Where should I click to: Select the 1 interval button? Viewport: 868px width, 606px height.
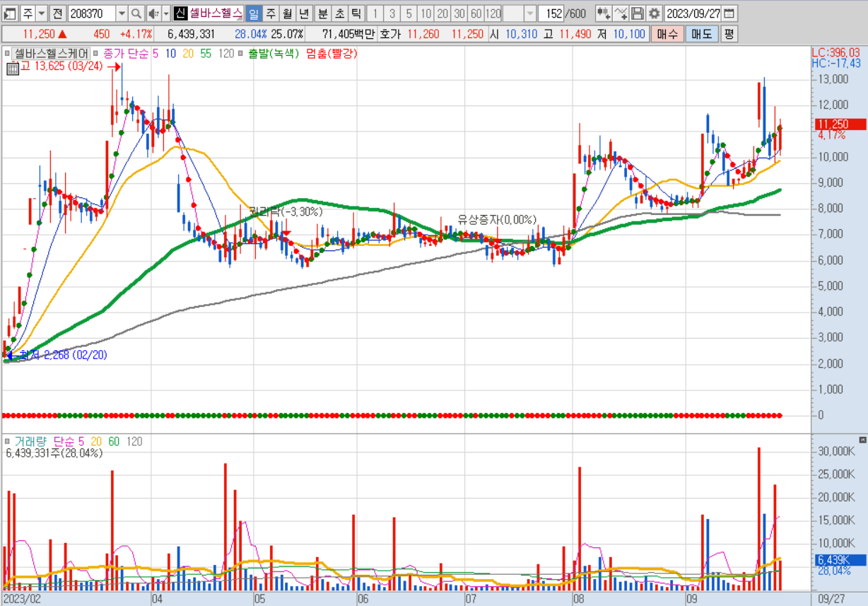375,13
